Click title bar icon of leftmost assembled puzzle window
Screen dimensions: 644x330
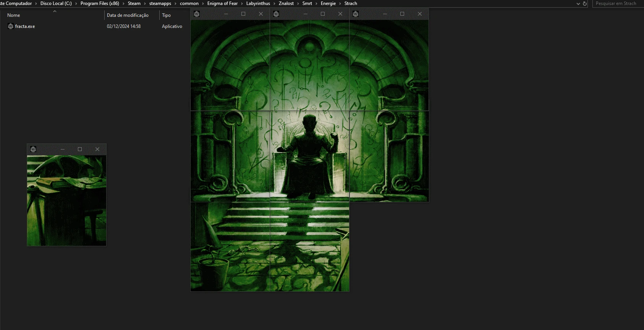(x=197, y=14)
